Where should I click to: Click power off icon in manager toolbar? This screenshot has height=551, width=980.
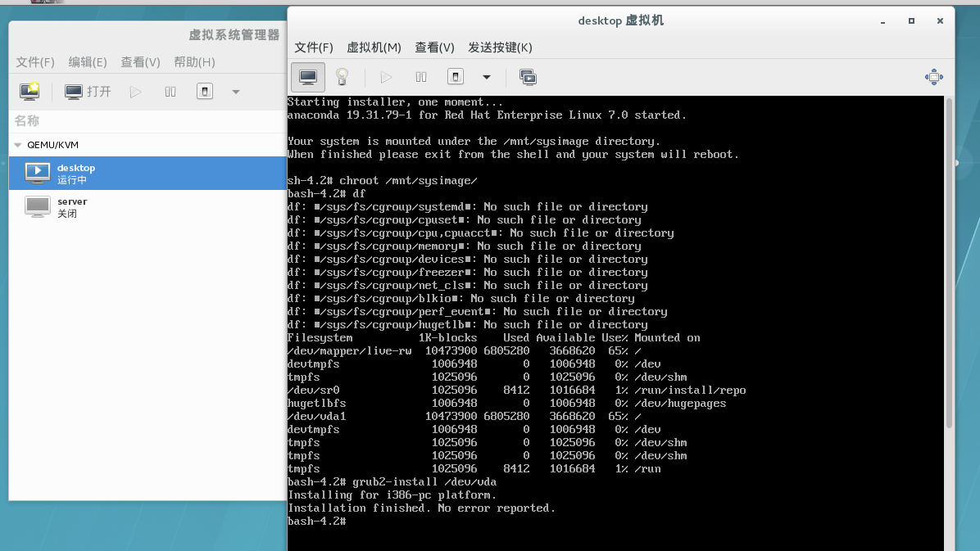204,92
